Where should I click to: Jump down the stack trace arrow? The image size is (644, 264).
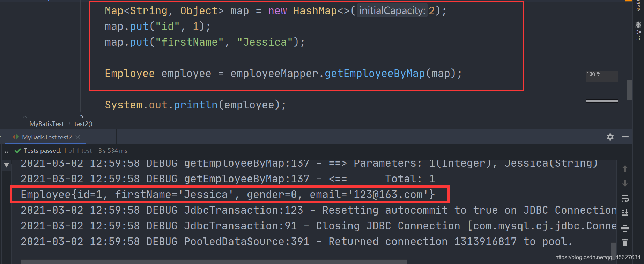click(x=625, y=183)
